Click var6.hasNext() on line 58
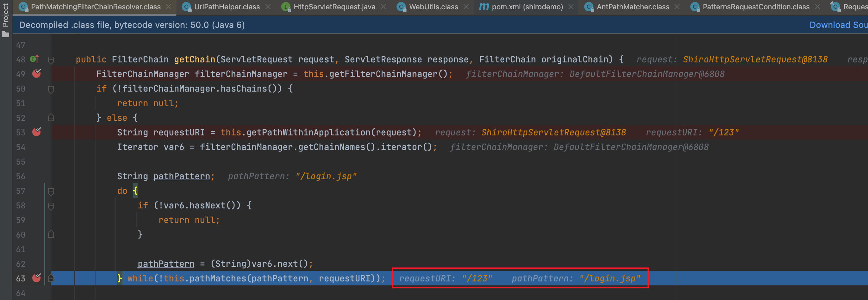Image resolution: width=868 pixels, height=300 pixels. (202, 205)
